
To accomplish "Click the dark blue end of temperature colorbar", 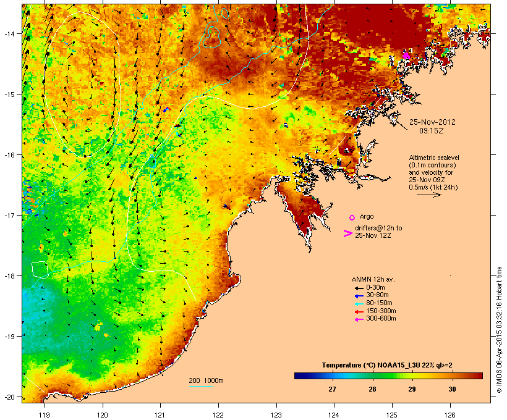I will 299,376.
